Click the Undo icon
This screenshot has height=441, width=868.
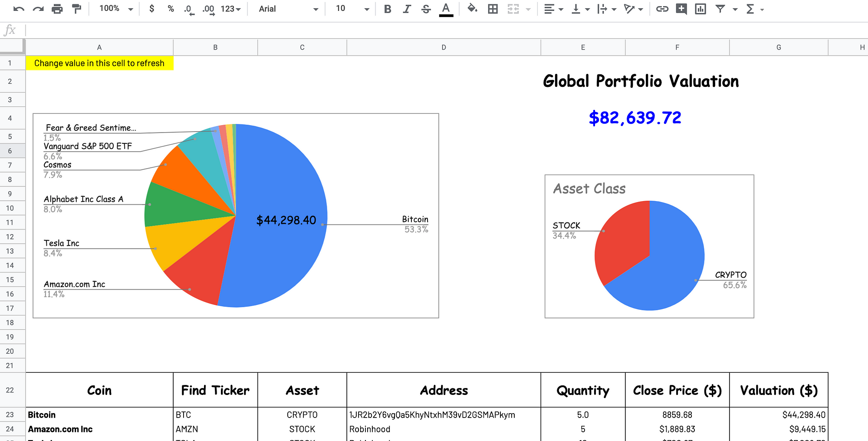19,9
